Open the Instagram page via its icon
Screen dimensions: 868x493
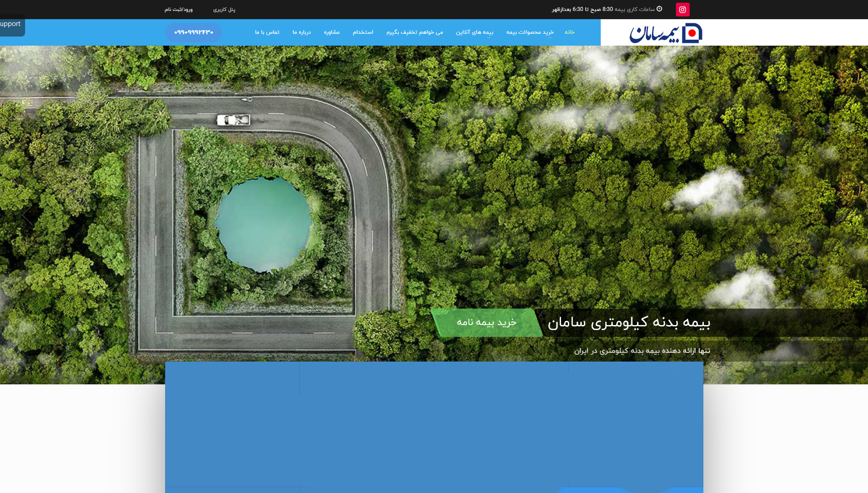[x=682, y=9]
